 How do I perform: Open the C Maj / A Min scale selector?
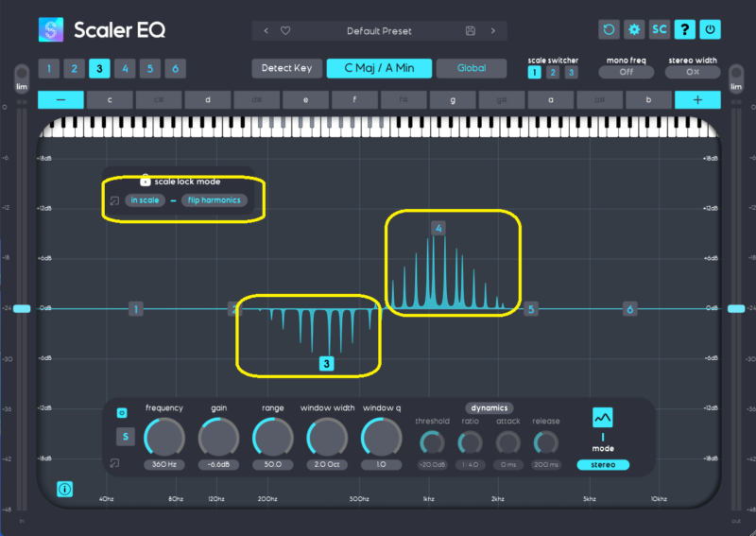(x=379, y=68)
